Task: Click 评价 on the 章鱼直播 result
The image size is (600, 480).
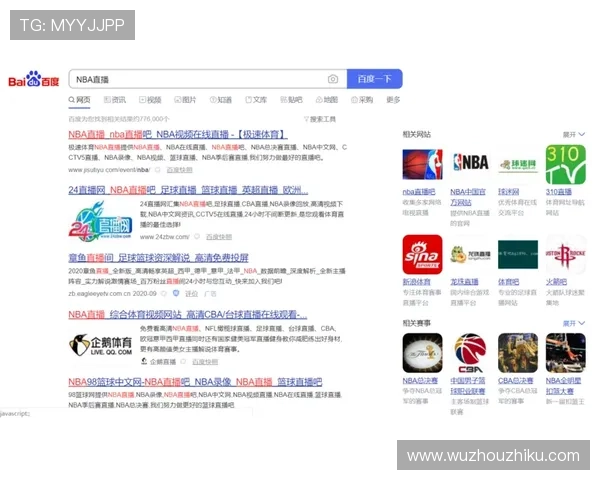Action: [x=191, y=294]
